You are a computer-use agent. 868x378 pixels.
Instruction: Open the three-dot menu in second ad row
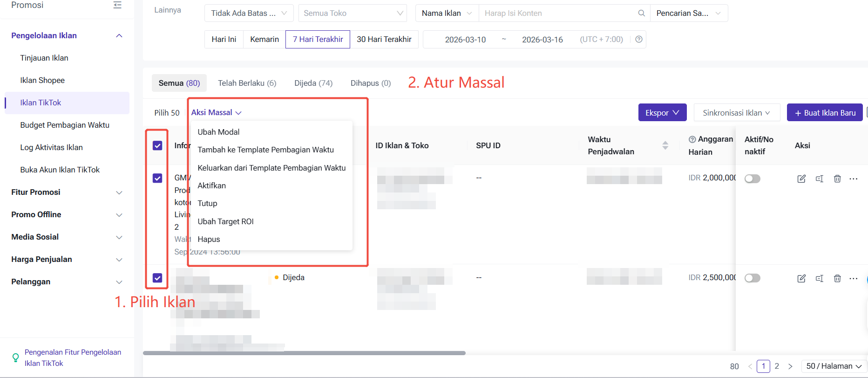tap(853, 278)
